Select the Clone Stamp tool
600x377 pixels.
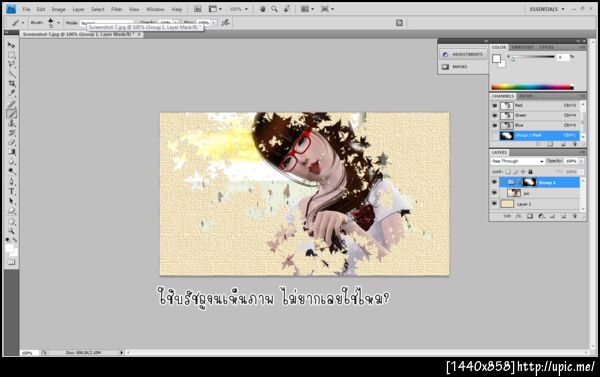coord(11,123)
